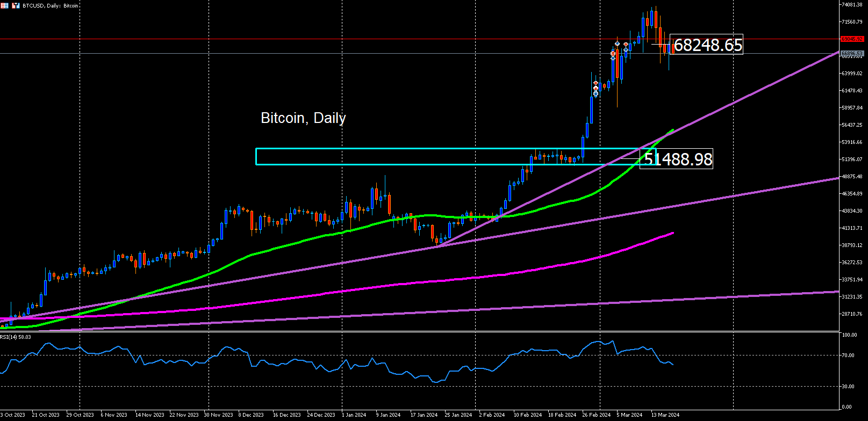Image resolution: width=868 pixels, height=421 pixels.
Task: Click the One Click Trading panel icon
Action: [16, 5]
